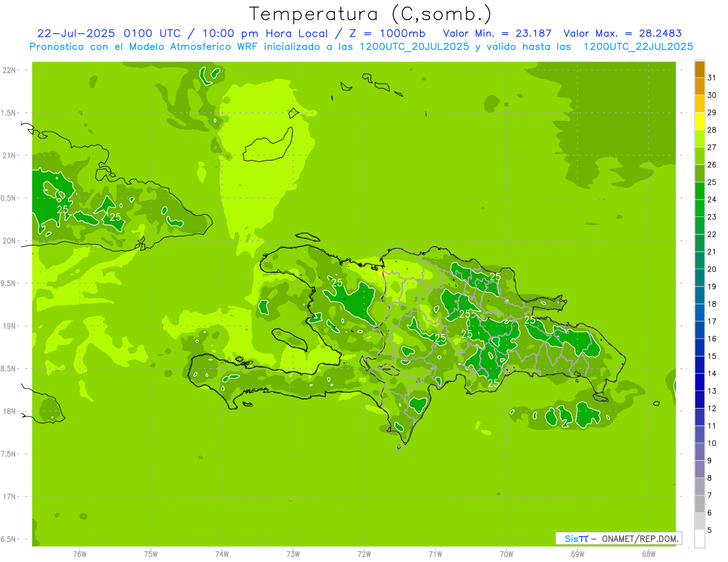The width and height of the screenshot is (728, 562).
Task: Click the '18N' latitude axis label
Action: [10, 411]
